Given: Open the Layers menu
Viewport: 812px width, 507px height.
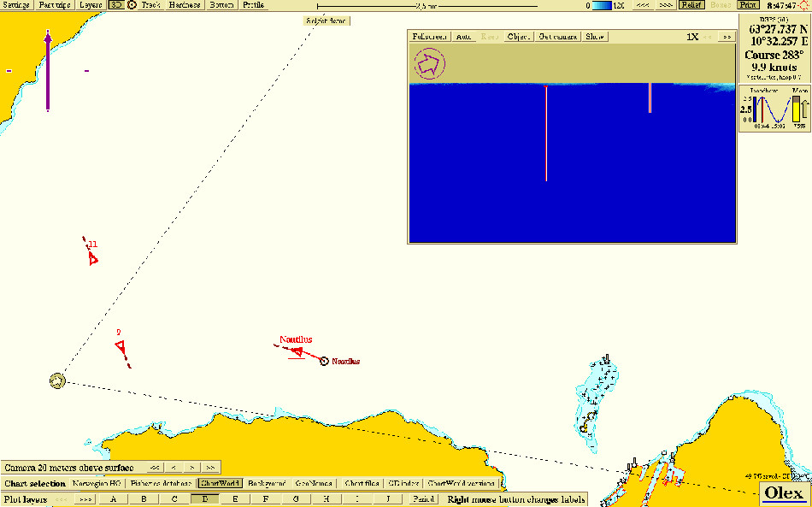Looking at the screenshot, I should (91, 5).
